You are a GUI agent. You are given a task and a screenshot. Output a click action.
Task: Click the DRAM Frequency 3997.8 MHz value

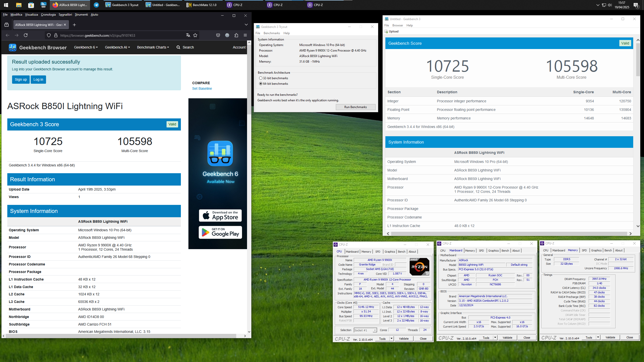(599, 279)
